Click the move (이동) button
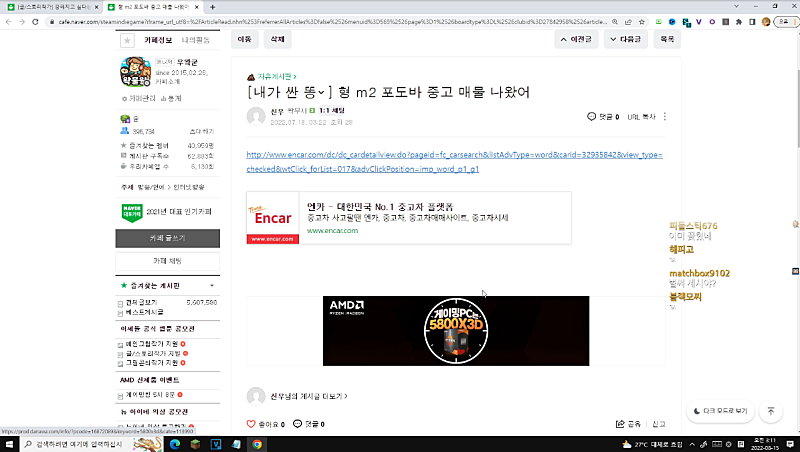 click(x=244, y=39)
